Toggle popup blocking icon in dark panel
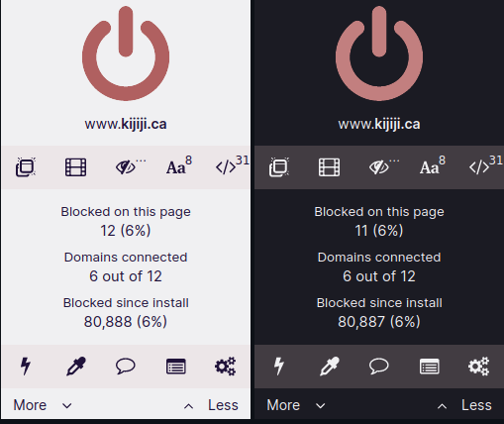Viewport: 504px width, 424px height. point(279,167)
